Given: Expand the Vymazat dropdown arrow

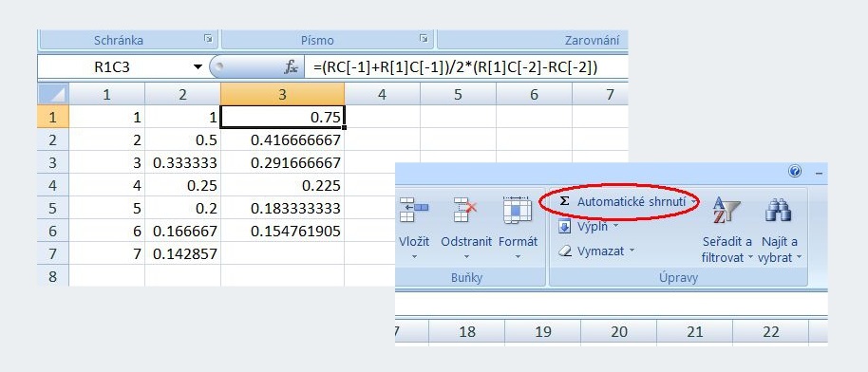Looking at the screenshot, I should tap(632, 251).
